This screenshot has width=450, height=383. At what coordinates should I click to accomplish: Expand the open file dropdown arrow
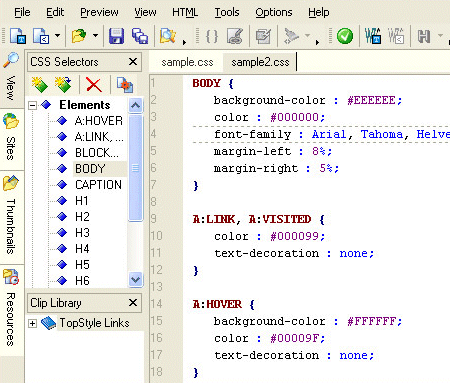point(95,35)
